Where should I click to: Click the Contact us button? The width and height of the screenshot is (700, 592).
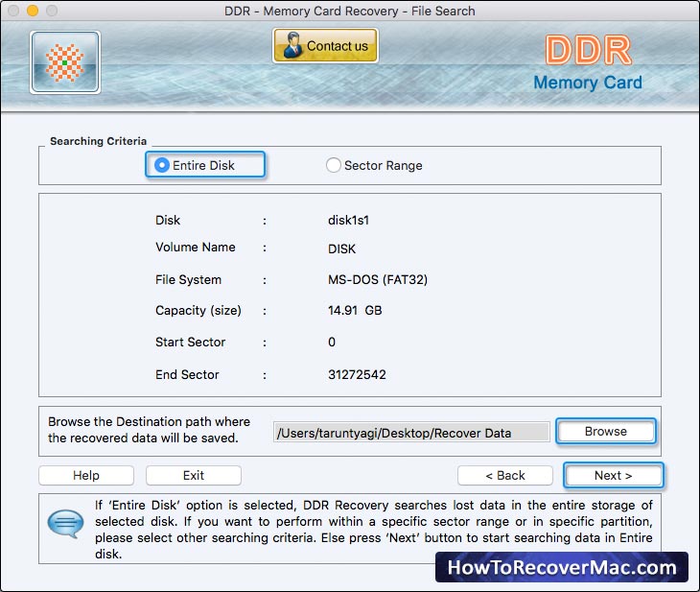pos(325,45)
